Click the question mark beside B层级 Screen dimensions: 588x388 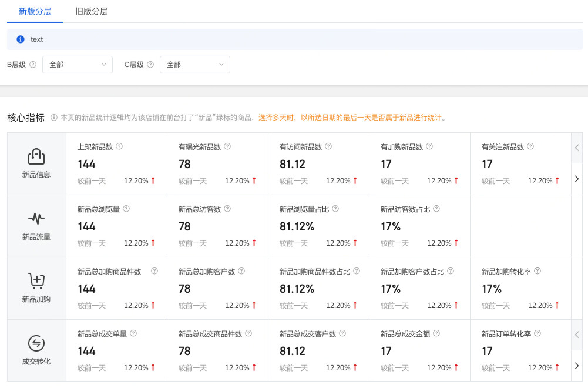33,65
